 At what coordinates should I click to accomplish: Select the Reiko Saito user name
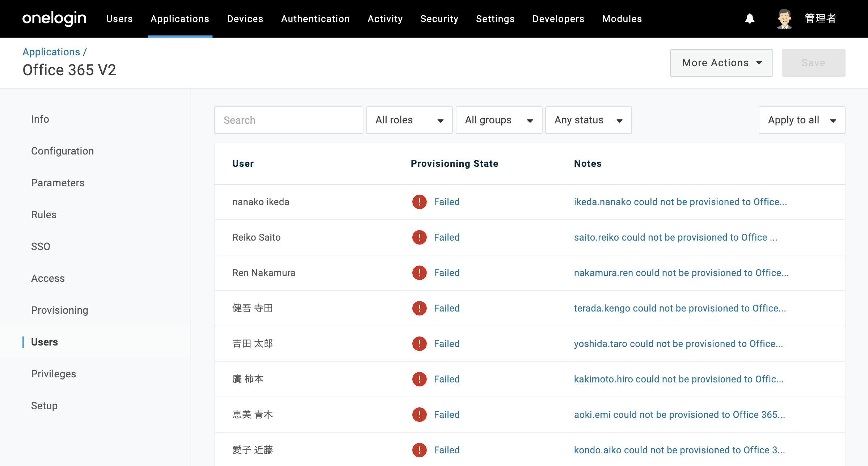tap(256, 237)
